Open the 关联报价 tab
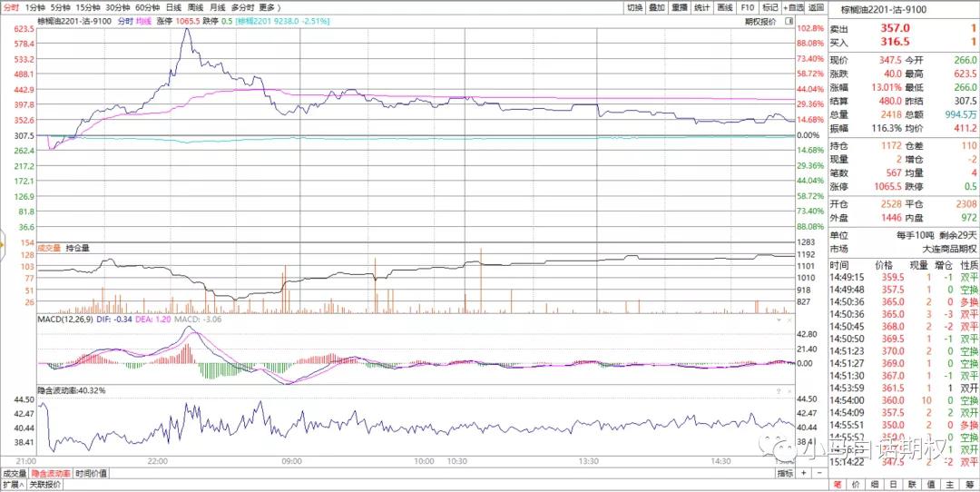The height and width of the screenshot is (492, 980). [x=44, y=485]
